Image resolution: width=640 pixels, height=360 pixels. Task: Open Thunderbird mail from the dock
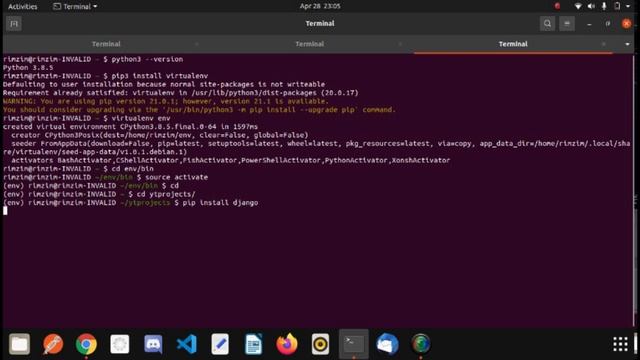pyautogui.click(x=387, y=344)
